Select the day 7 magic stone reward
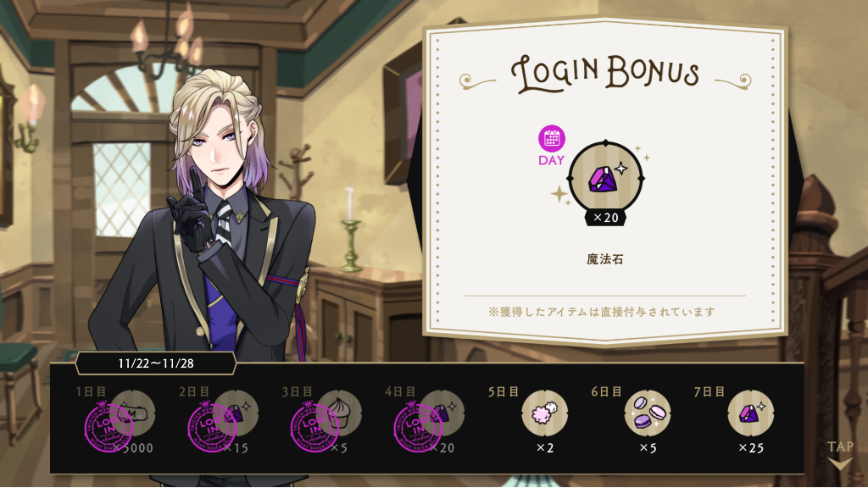The height and width of the screenshot is (488, 868). 751,413
